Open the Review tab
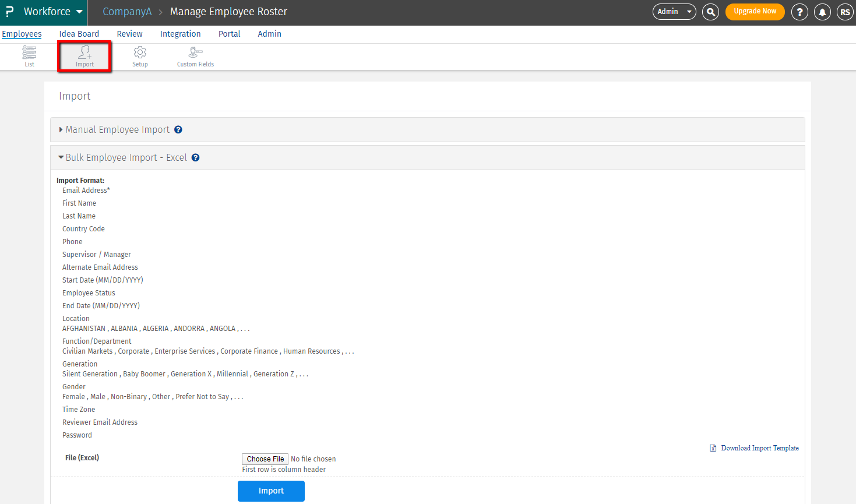The image size is (856, 504). pyautogui.click(x=129, y=34)
